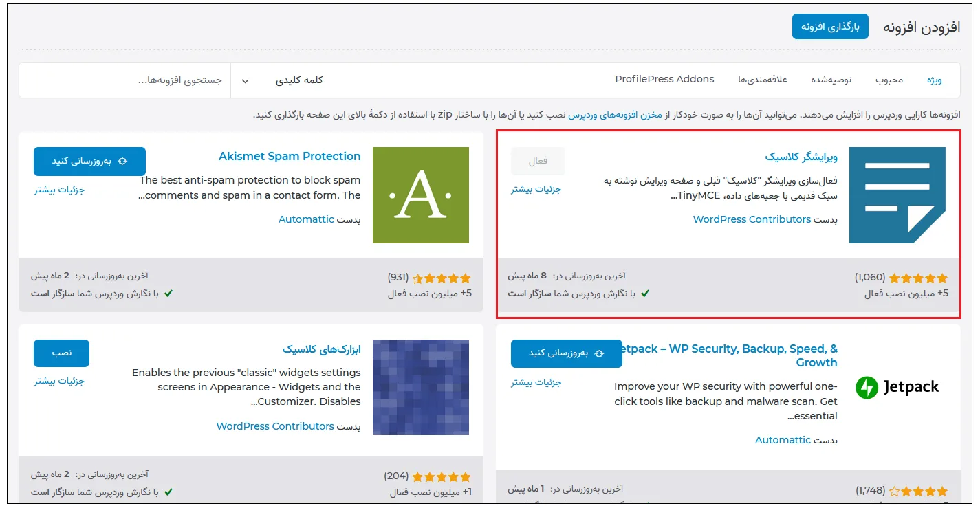Click the Jetpack "Improve your WP security" description

coord(726,401)
